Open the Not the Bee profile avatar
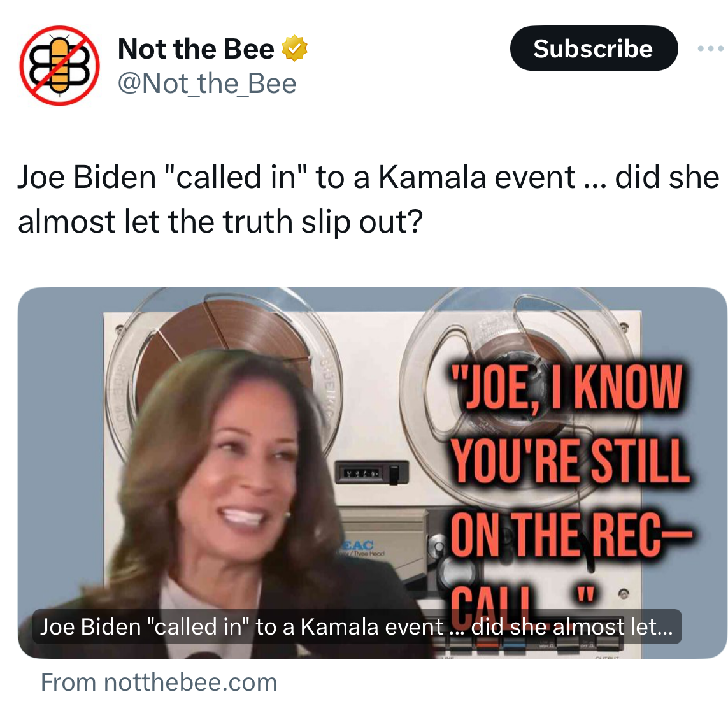The width and height of the screenshot is (728, 720). coord(59,66)
